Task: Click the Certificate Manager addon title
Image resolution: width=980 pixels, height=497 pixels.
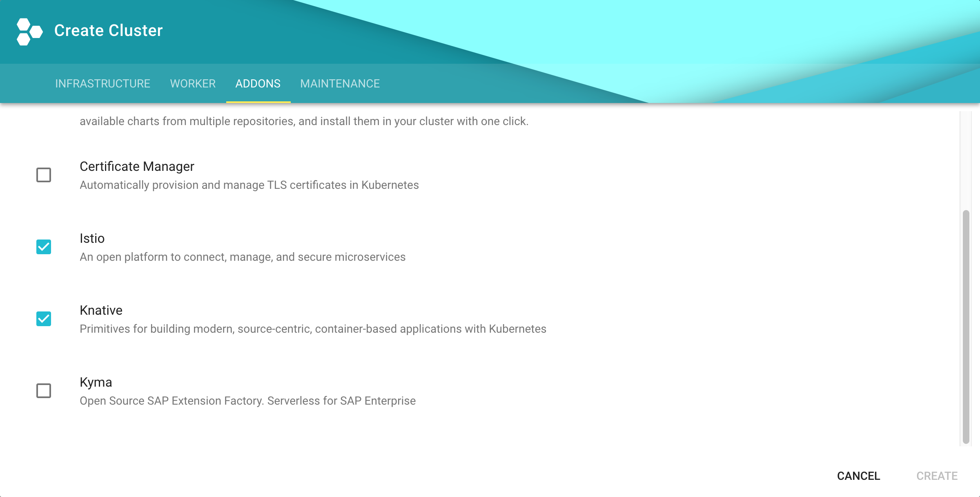Action: pos(137,166)
